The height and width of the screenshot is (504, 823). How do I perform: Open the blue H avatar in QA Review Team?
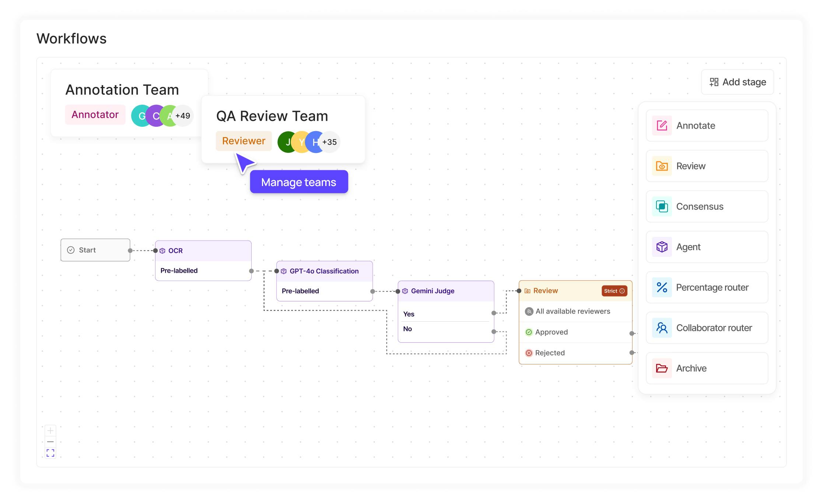[x=314, y=142]
